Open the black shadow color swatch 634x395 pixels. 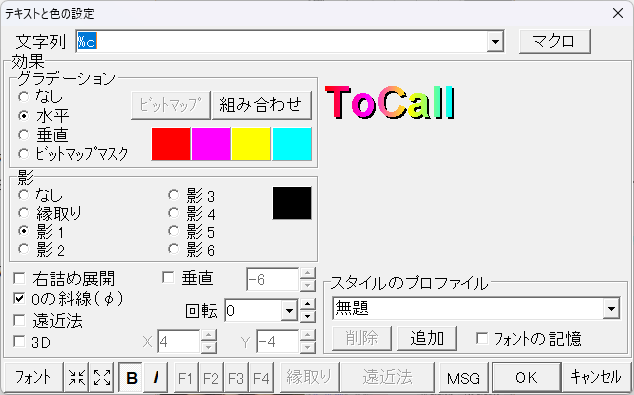(292, 203)
